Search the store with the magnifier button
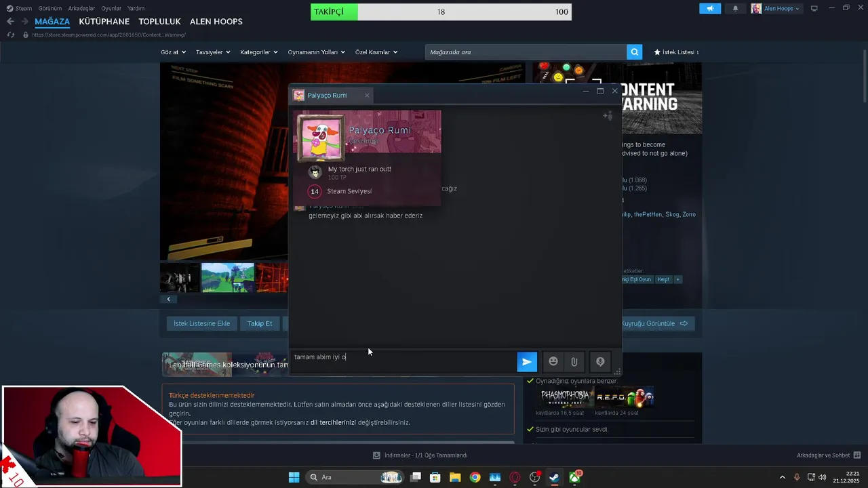 pyautogui.click(x=634, y=52)
